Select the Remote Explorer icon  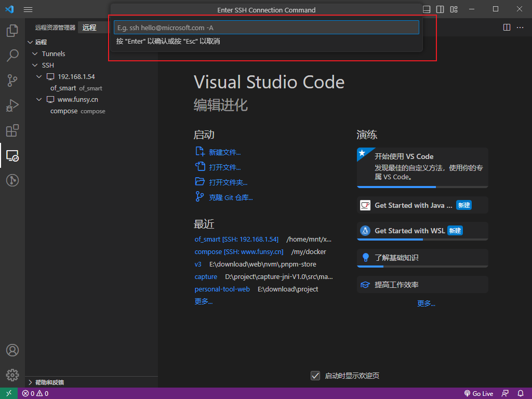click(12, 156)
